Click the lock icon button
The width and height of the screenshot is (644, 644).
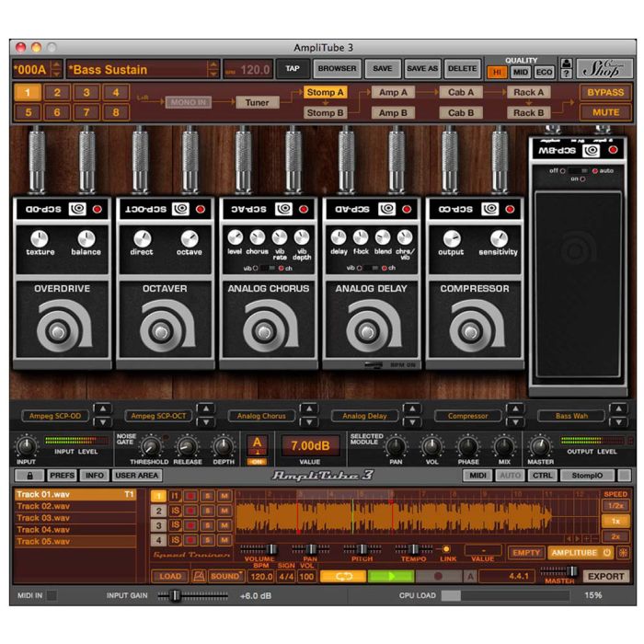(x=29, y=476)
